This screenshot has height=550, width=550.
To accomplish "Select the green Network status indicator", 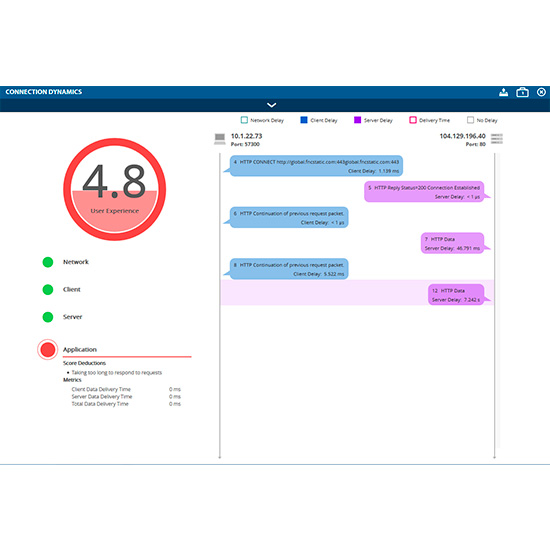I will (48, 262).
